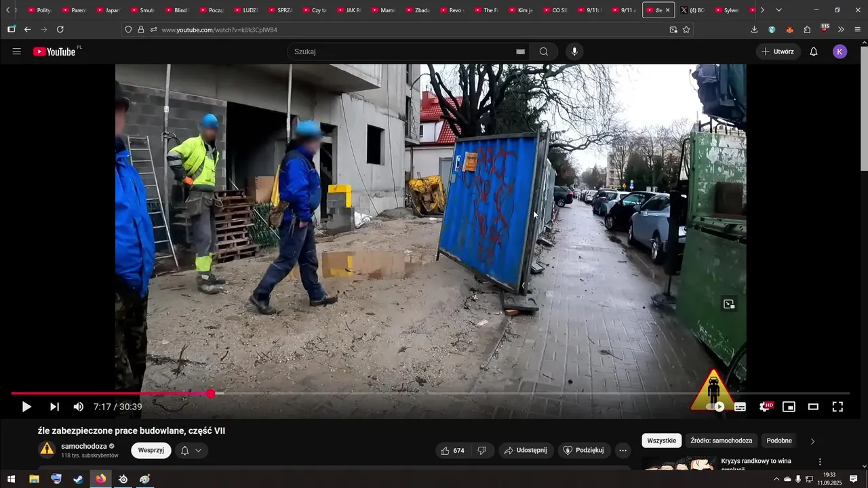The image size is (868, 488).
Task: Go back in browser history
Action: 28,29
